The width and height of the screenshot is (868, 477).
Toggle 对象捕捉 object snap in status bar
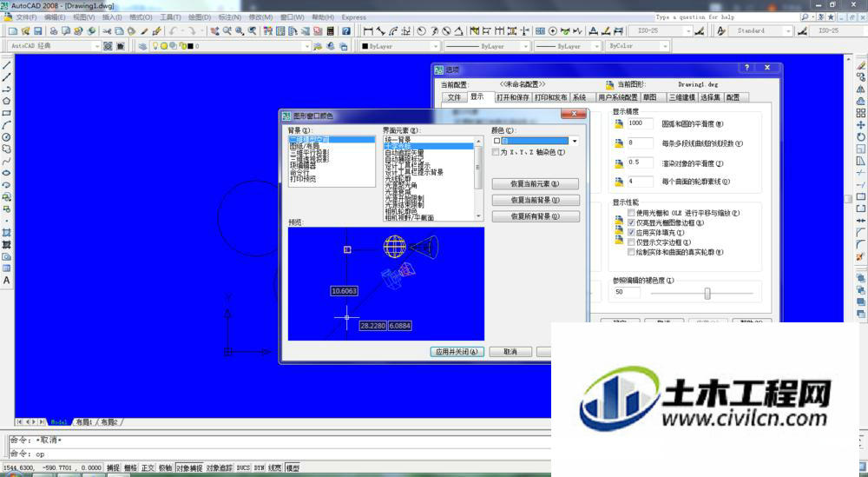(x=189, y=468)
